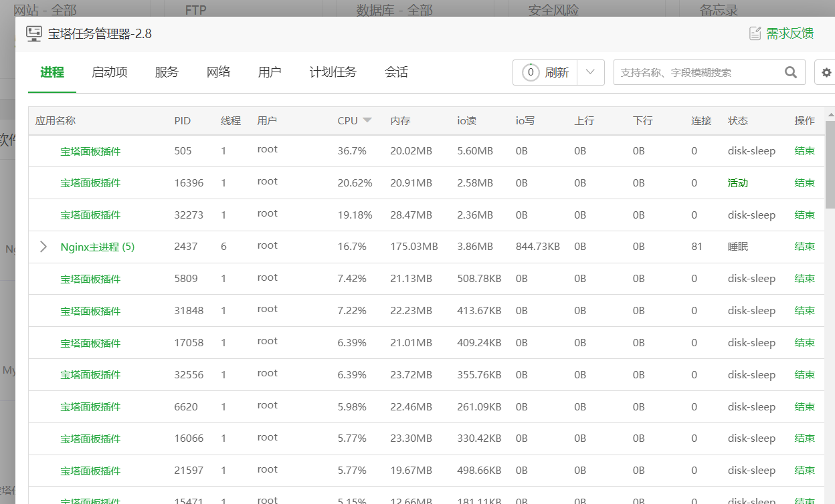End process with PID 505
835x504 pixels.
(x=805, y=151)
